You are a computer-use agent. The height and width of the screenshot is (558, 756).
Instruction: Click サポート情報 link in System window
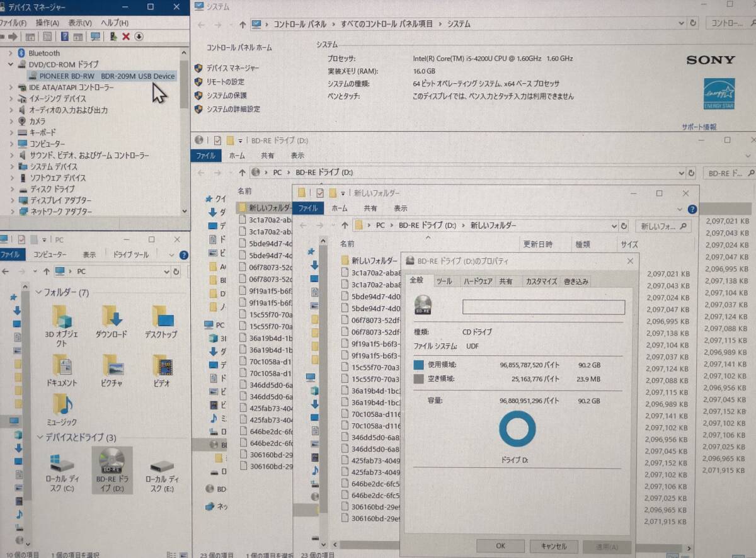click(x=699, y=127)
